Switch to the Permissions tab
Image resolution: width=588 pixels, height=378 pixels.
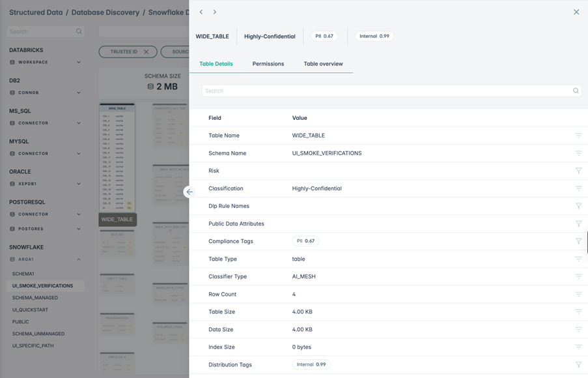268,64
